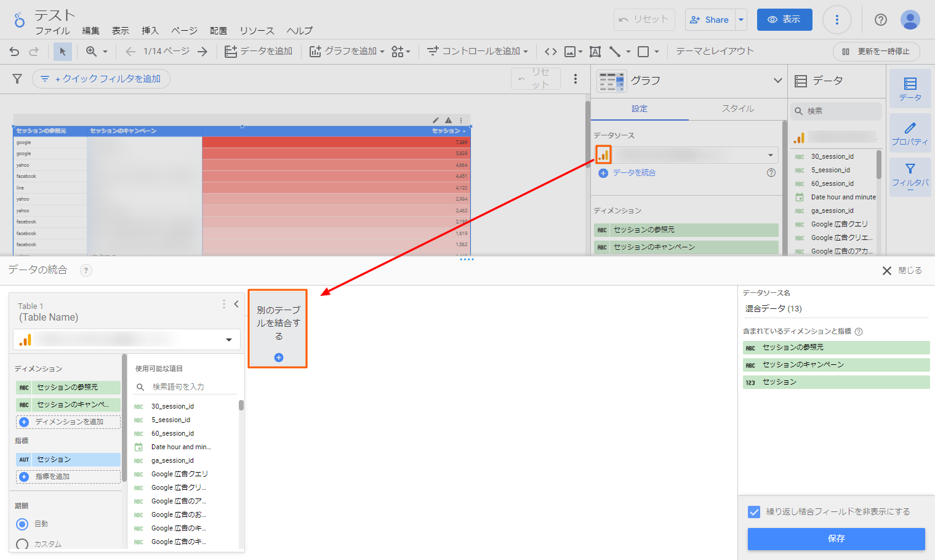Click the zoom magnifier icon

pos(91,52)
